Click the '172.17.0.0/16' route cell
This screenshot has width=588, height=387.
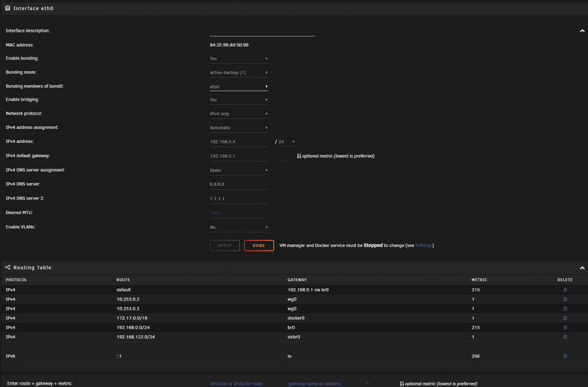point(132,318)
